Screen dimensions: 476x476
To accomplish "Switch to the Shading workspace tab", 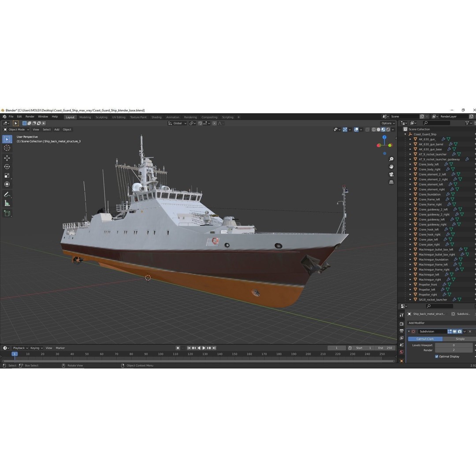I will (156, 117).
